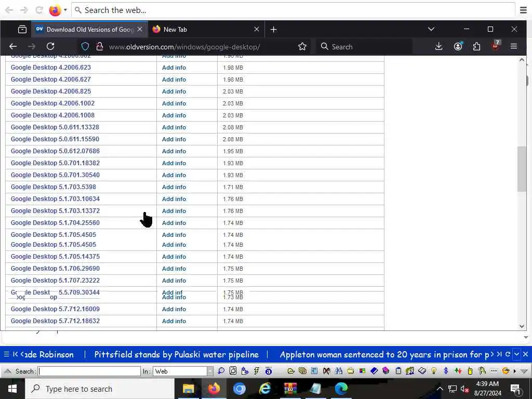Click the blue book icon in desktop toolbar

374,371
